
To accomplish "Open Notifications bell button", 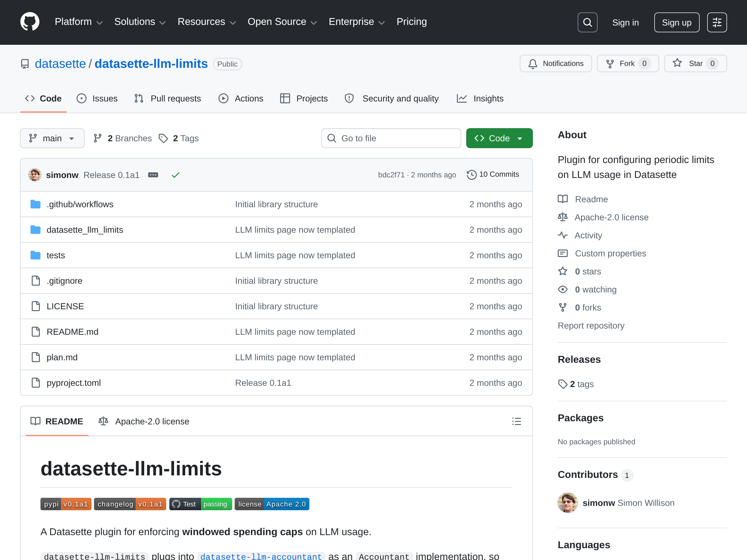I will 556,63.
